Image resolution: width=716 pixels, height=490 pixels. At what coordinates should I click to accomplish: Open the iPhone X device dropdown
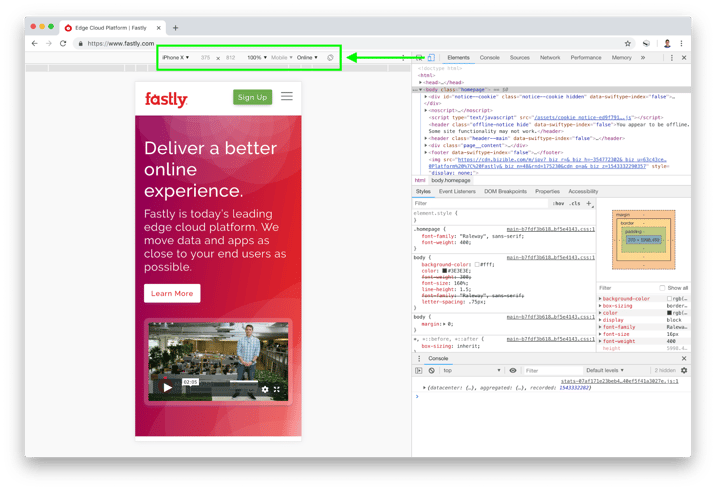pos(176,58)
